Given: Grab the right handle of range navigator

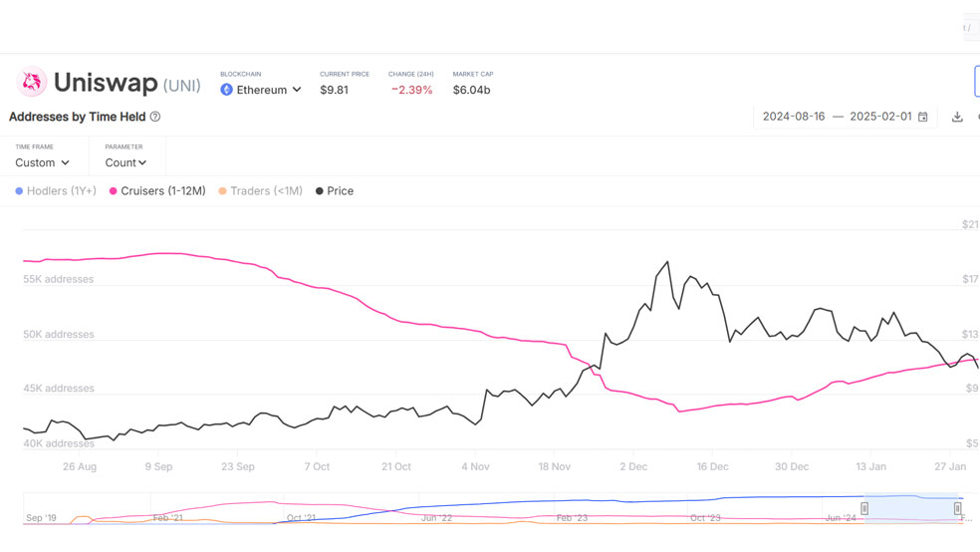Looking at the screenshot, I should (957, 508).
